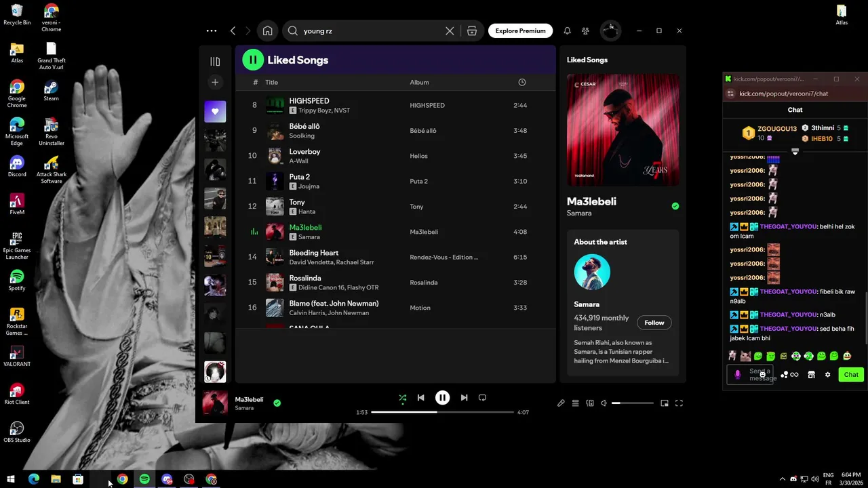The image size is (868, 488).
Task: Select Blame (feat. John Newman) track
Action: click(395, 308)
